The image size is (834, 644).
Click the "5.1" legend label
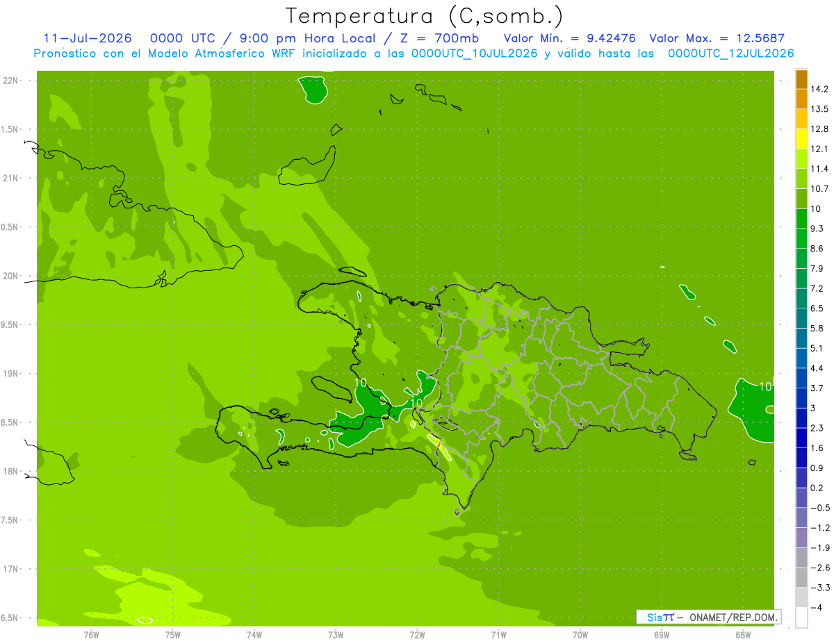click(817, 348)
